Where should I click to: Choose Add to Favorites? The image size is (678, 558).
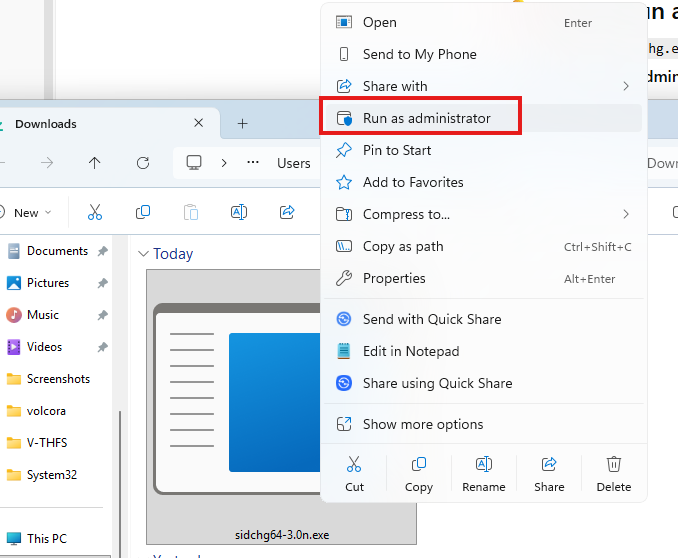(x=483, y=183)
